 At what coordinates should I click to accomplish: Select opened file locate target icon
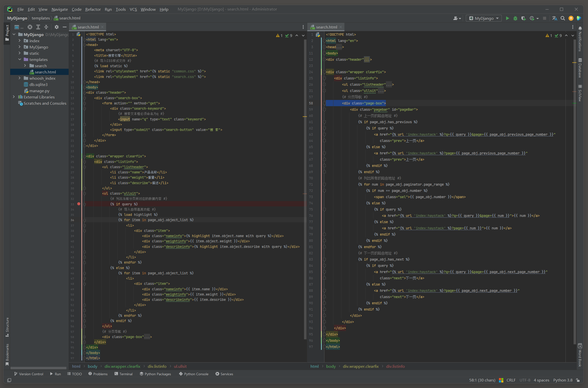[x=30, y=27]
